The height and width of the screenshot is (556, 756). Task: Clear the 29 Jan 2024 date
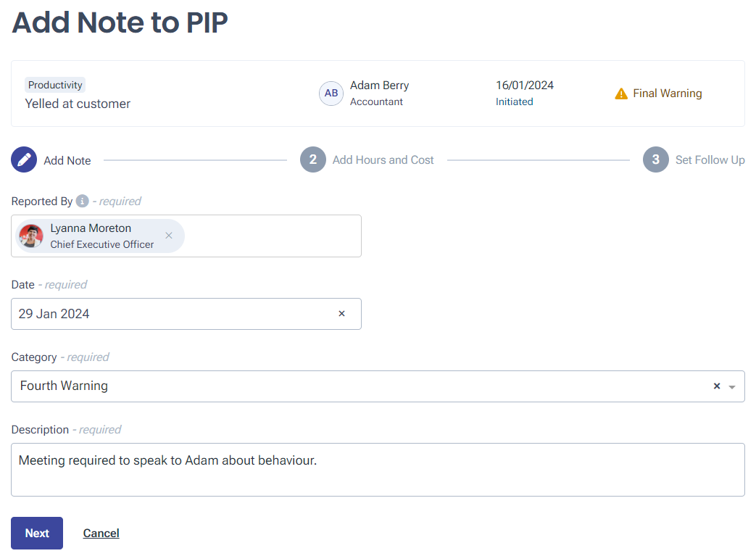(x=342, y=313)
